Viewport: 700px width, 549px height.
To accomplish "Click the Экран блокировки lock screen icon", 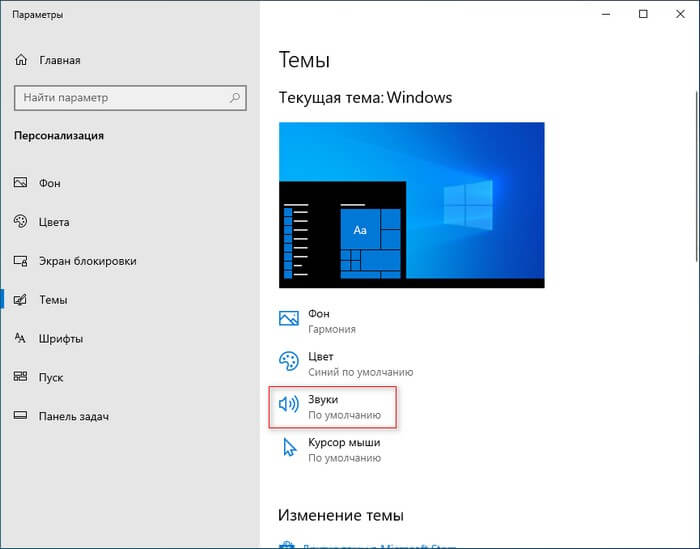I will [x=21, y=261].
